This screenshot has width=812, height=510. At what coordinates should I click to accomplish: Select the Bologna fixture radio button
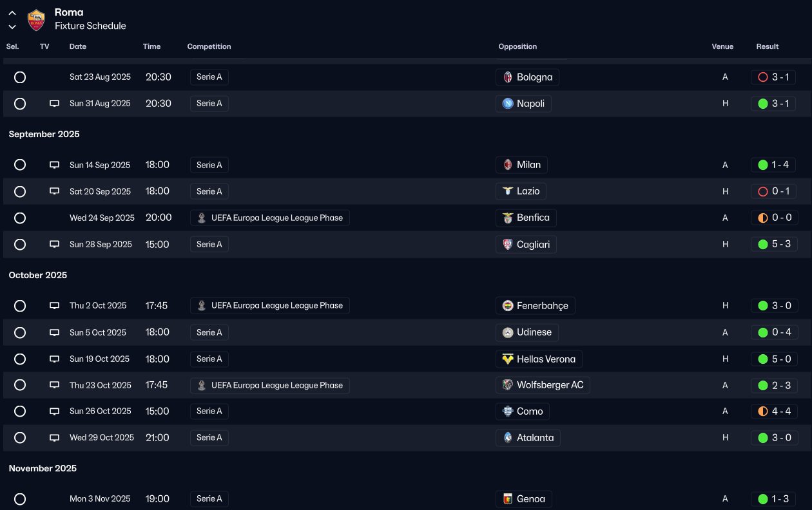point(20,77)
